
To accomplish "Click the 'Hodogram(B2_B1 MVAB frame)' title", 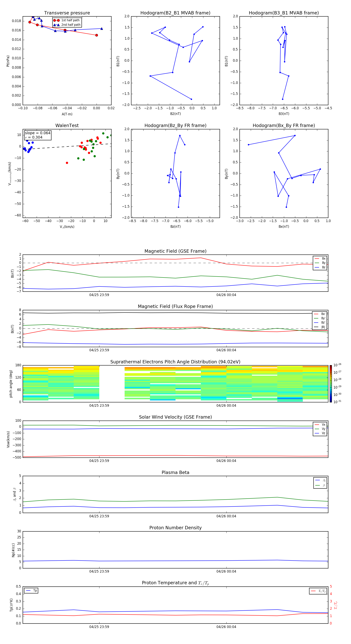I will pyautogui.click(x=175, y=13).
